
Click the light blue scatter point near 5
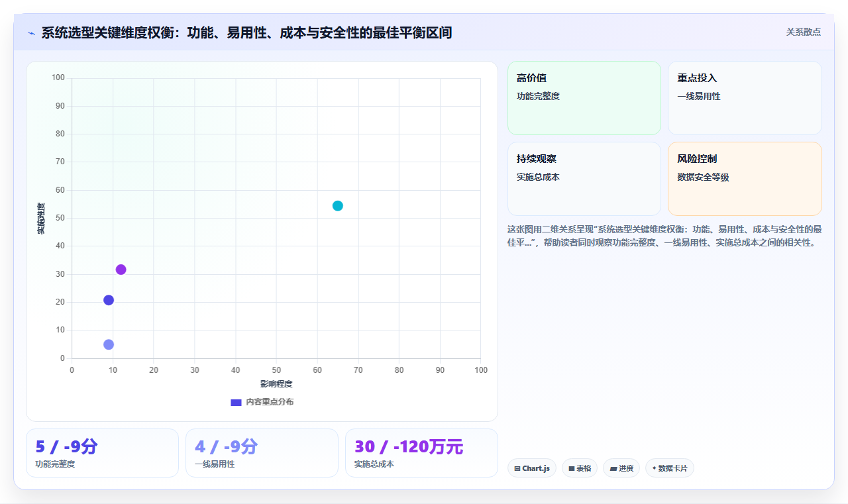pos(109,344)
